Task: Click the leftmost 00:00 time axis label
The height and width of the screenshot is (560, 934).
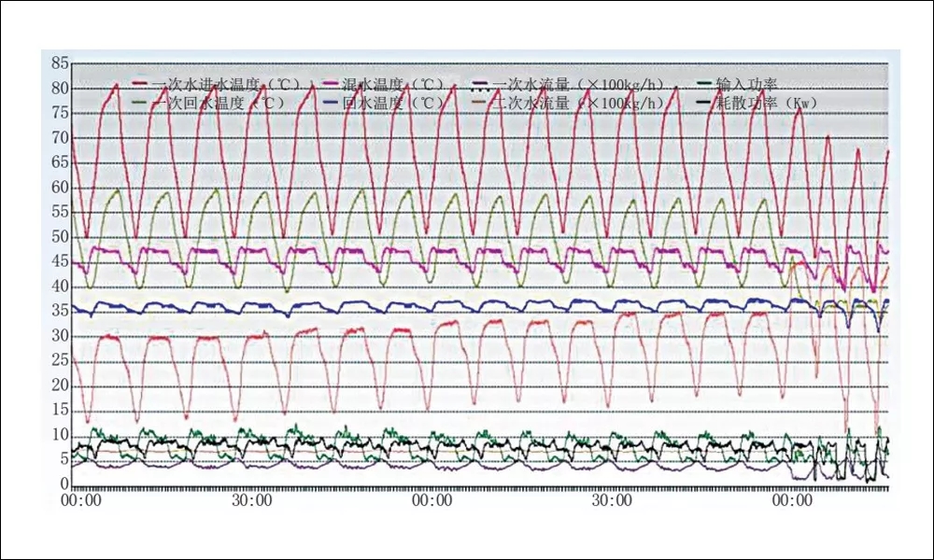Action: (x=81, y=500)
